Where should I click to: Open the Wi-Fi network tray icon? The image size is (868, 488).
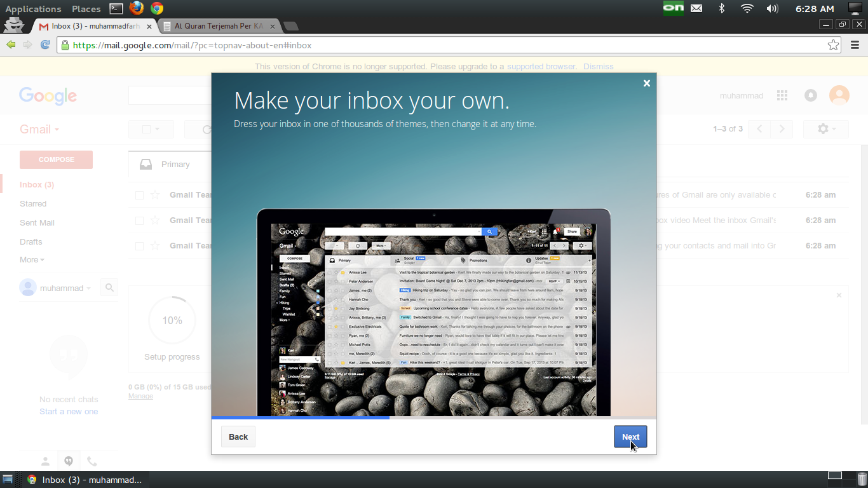click(x=747, y=8)
